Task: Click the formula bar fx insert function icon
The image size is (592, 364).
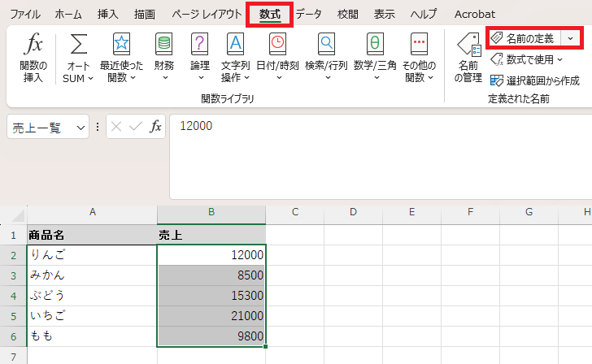Action: (155, 127)
